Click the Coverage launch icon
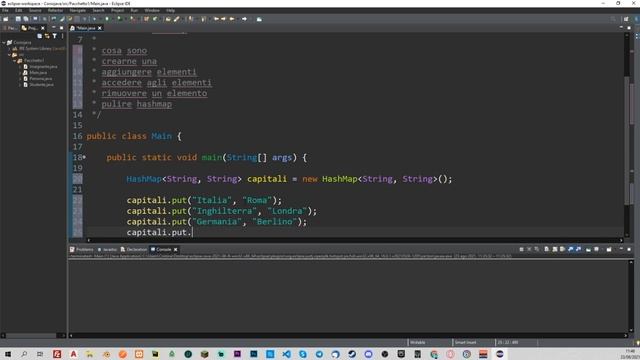640x360 pixels. (119, 19)
